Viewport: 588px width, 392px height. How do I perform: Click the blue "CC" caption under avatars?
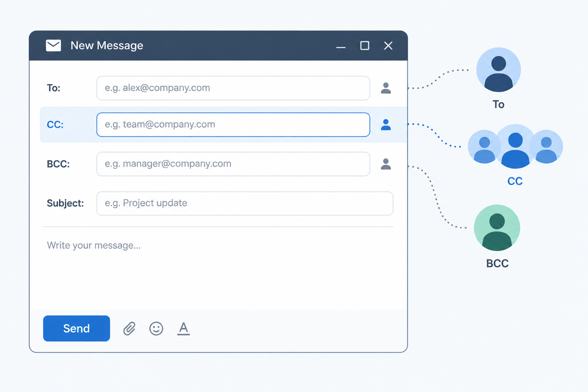point(515,181)
